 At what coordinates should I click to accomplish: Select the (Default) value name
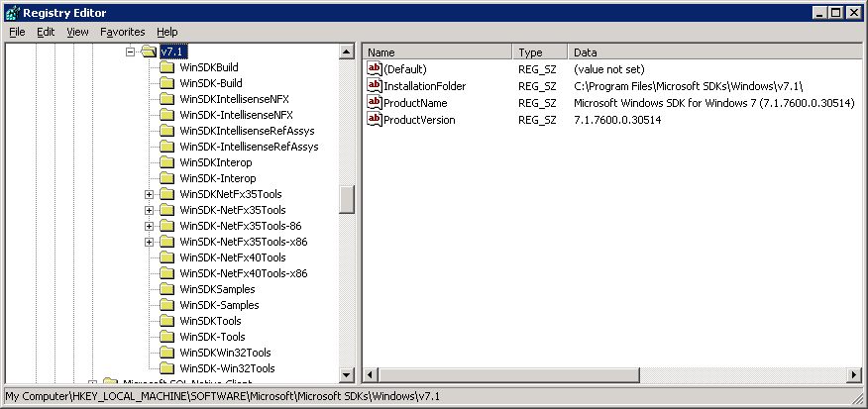pyautogui.click(x=405, y=69)
